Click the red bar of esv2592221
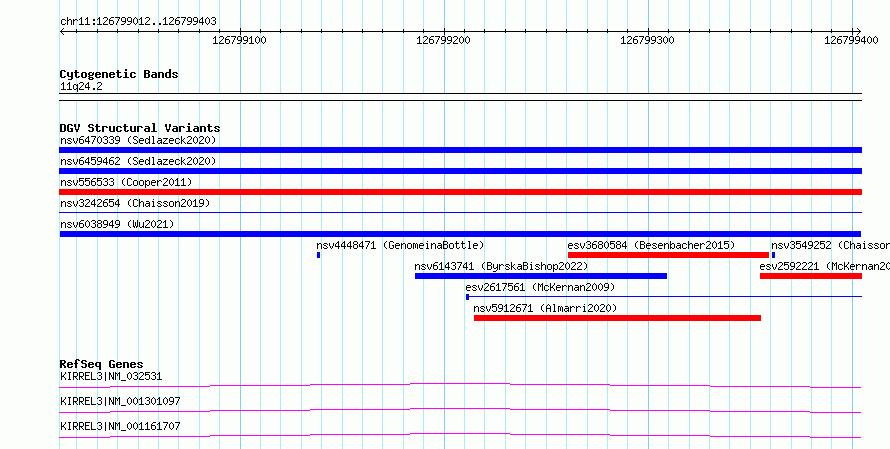Image resolution: width=890 pixels, height=449 pixels. pos(811,276)
